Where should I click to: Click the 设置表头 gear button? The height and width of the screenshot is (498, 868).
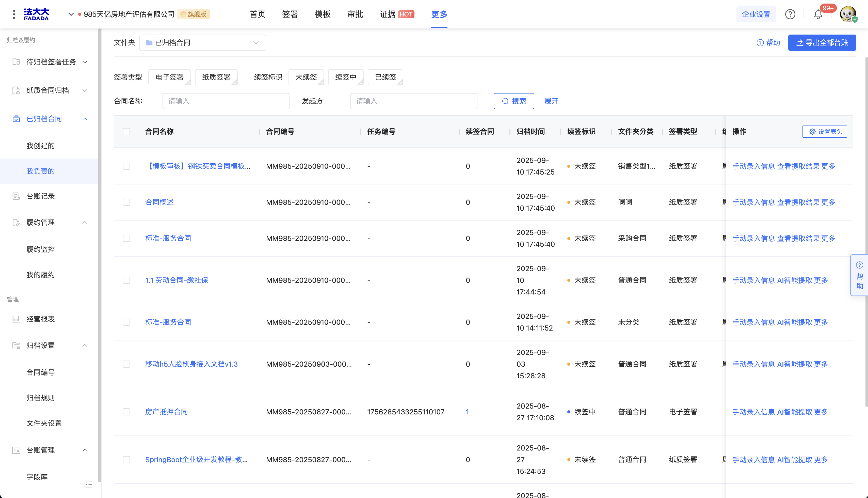(825, 132)
